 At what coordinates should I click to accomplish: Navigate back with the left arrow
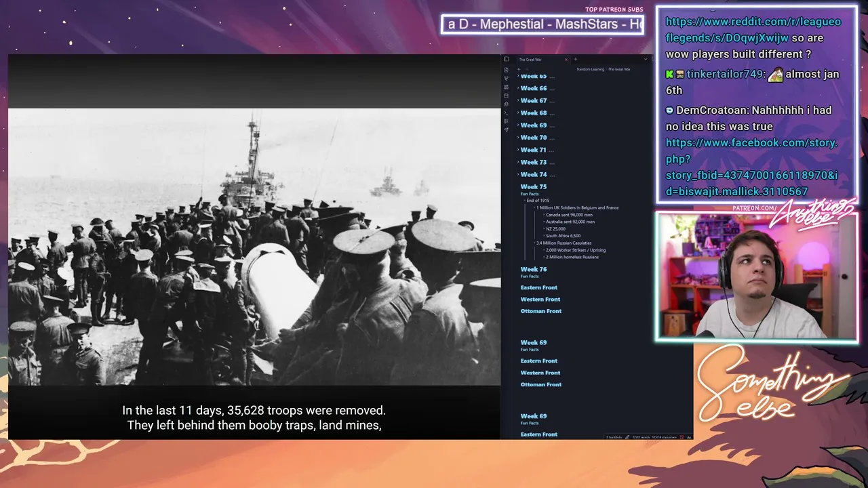pos(519,69)
